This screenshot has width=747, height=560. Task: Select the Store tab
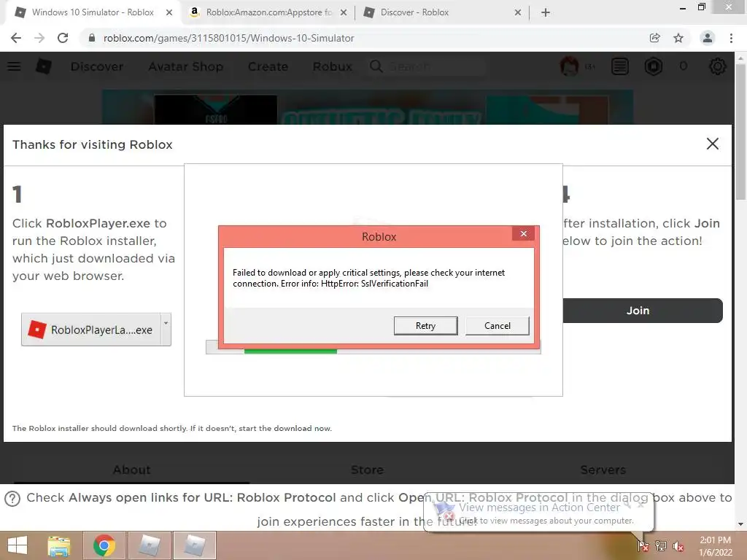coord(368,470)
